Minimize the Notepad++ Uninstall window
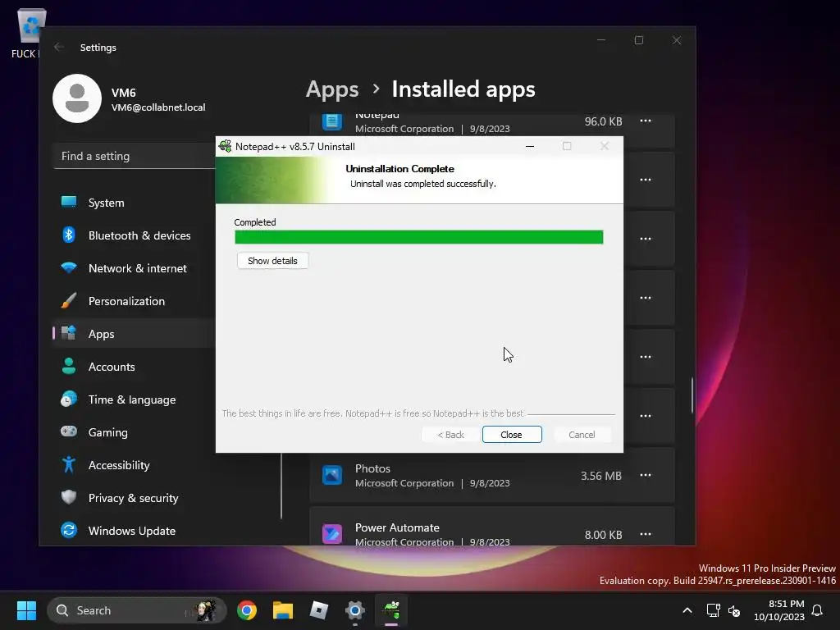The height and width of the screenshot is (630, 840). (x=530, y=146)
